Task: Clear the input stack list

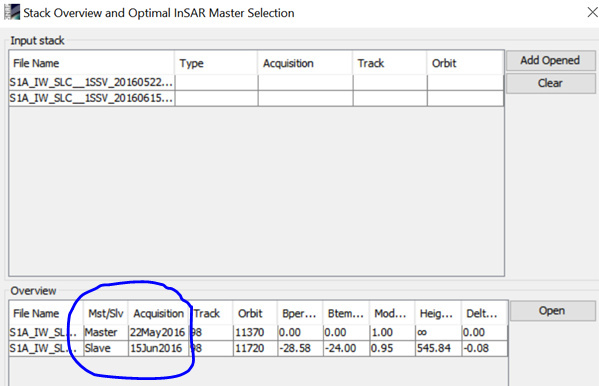Action: (550, 83)
